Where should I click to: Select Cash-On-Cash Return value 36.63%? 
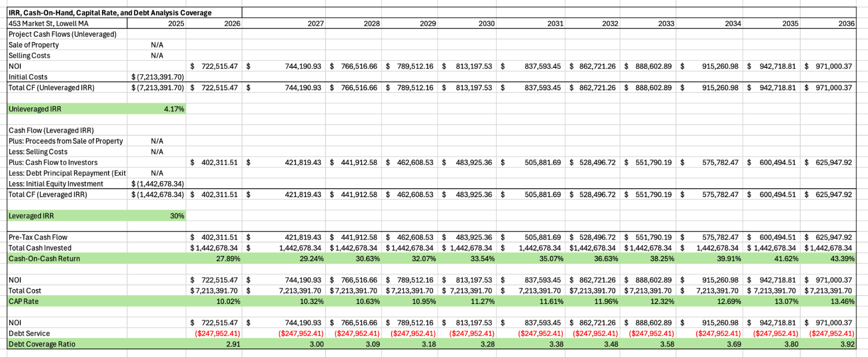coord(593,259)
